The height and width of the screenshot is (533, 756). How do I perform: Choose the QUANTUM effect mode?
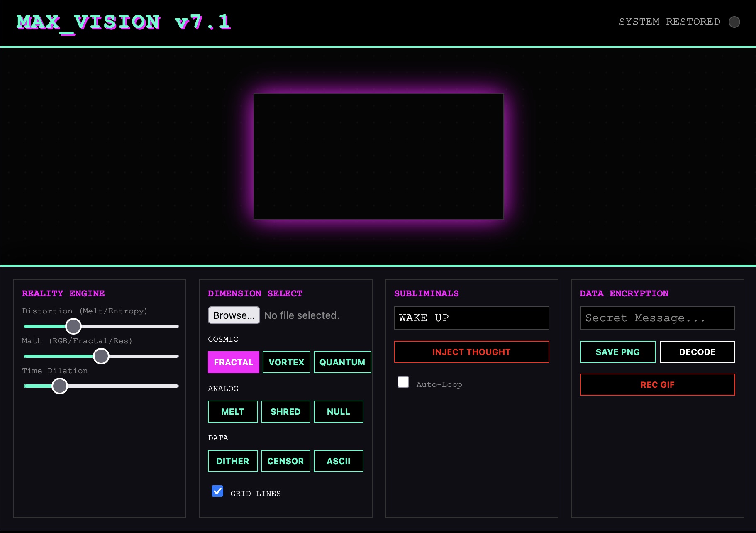(342, 362)
